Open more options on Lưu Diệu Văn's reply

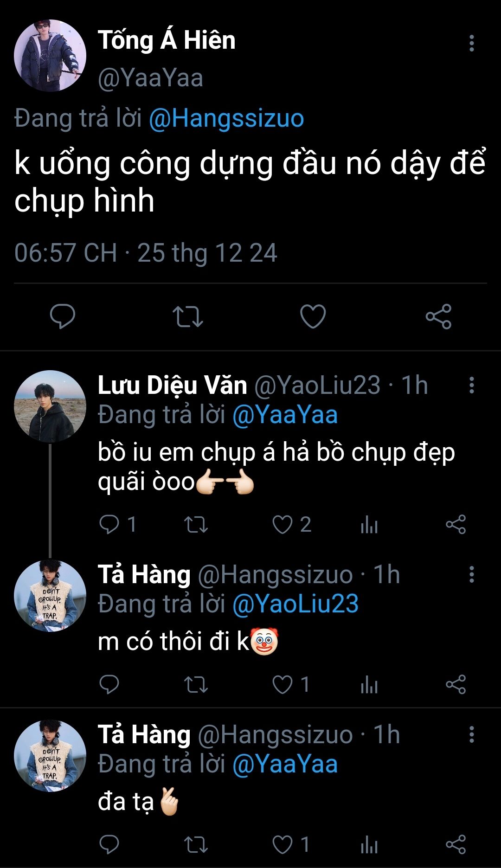click(471, 385)
